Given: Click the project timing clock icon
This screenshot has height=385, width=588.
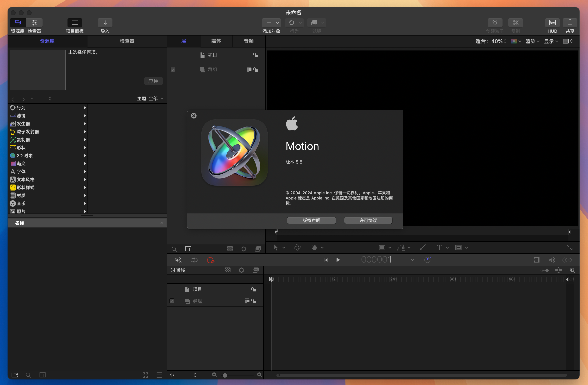Looking at the screenshot, I should (x=427, y=260).
